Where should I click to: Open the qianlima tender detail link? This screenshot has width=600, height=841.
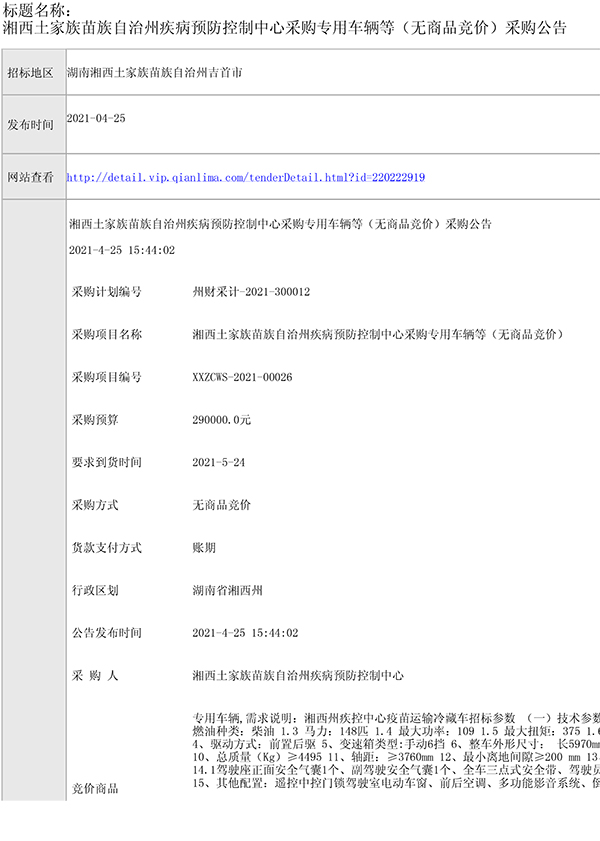(246, 177)
